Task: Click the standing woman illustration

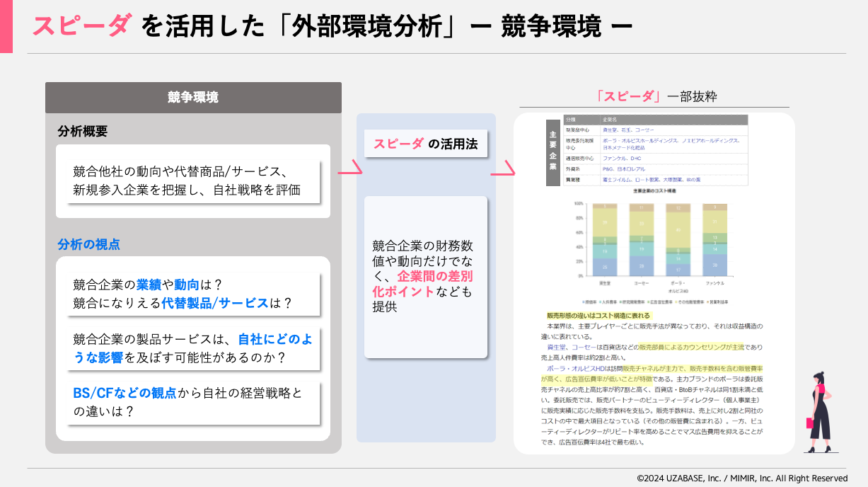Action: click(820, 411)
